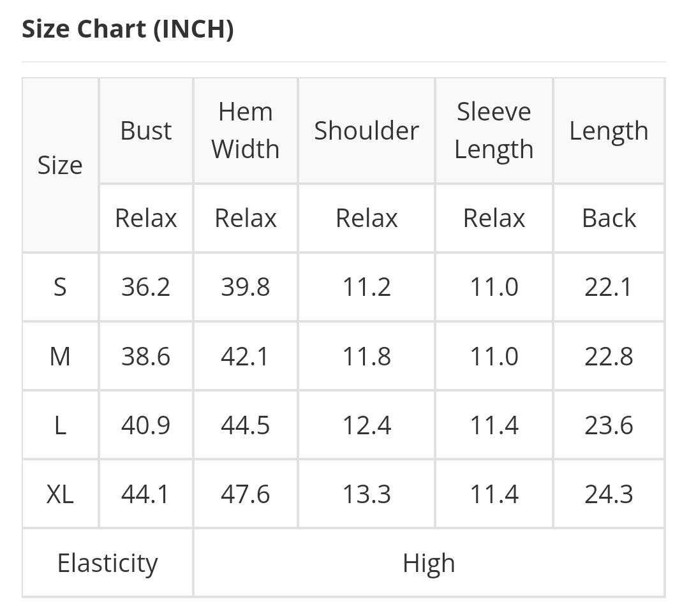Select the Length column header

click(609, 131)
